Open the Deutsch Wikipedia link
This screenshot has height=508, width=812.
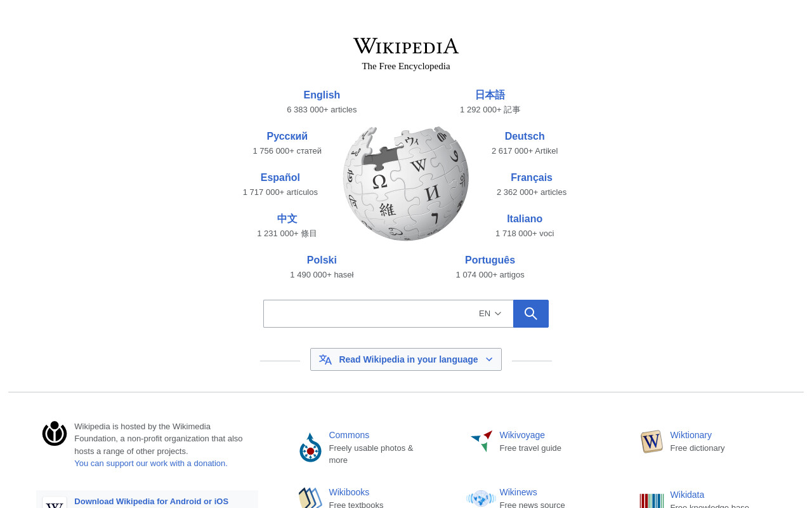(525, 137)
